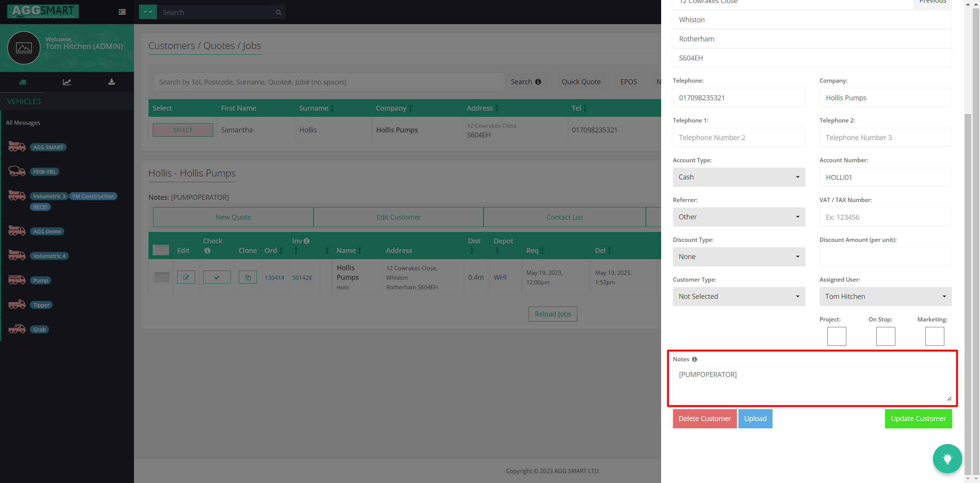Select the FE08 VBL mixer truck icon
Viewport: 980px width, 483px height.
17,171
